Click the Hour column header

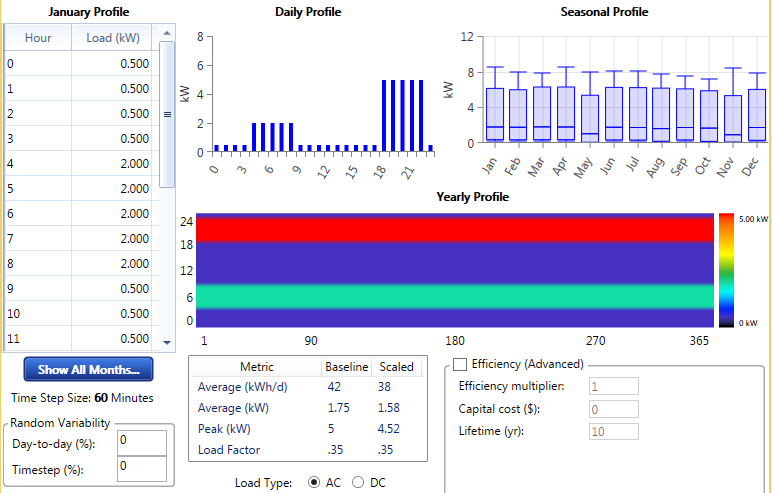click(x=38, y=38)
